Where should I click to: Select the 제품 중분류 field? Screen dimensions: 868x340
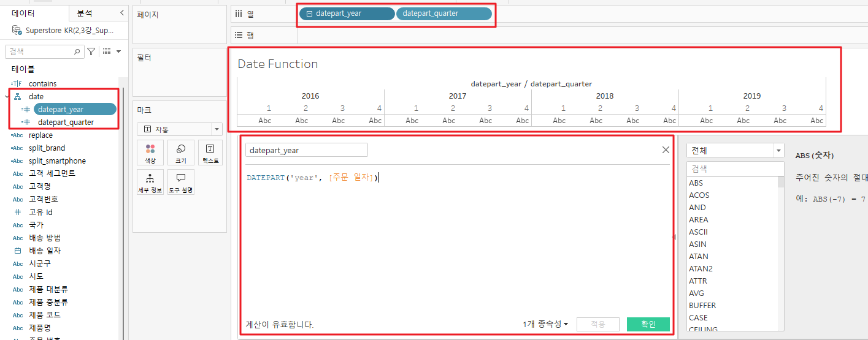pyautogui.click(x=48, y=303)
